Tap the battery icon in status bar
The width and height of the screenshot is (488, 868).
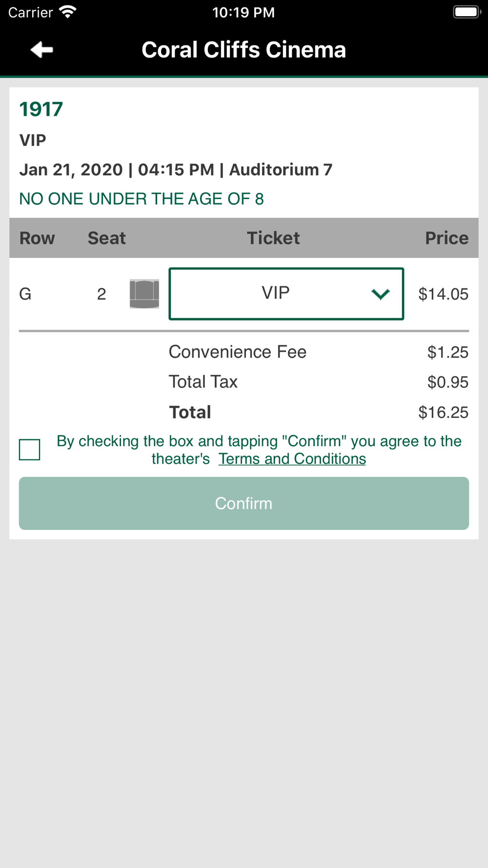(x=467, y=12)
